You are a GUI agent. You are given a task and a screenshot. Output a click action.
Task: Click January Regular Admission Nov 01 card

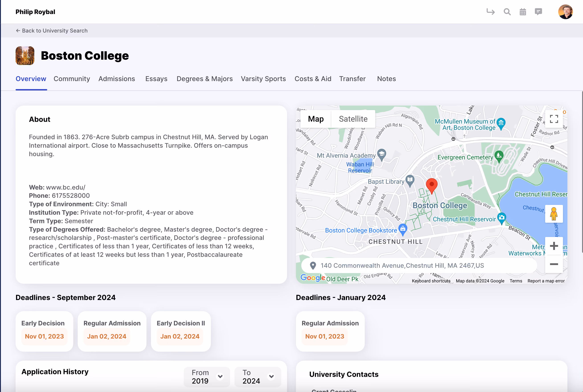(x=330, y=331)
